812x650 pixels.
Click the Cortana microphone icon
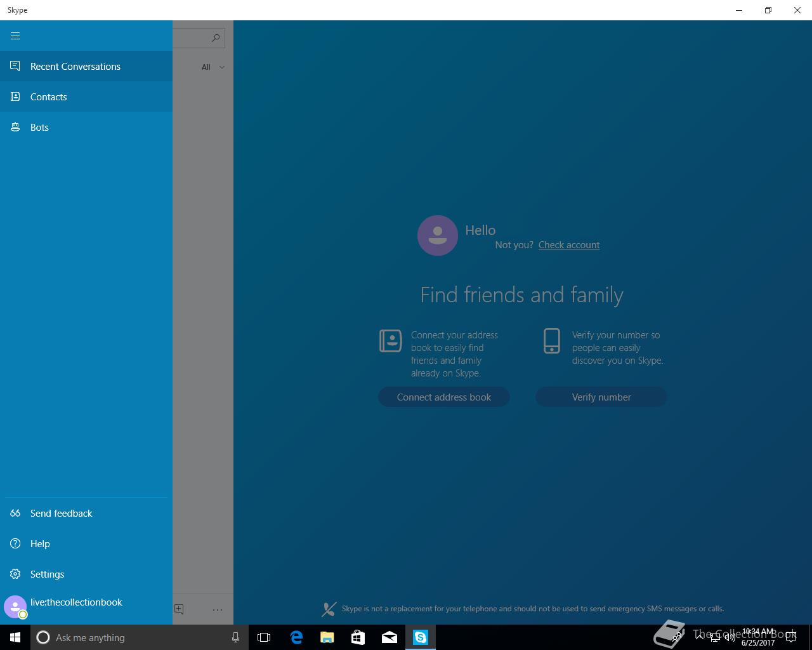(235, 637)
